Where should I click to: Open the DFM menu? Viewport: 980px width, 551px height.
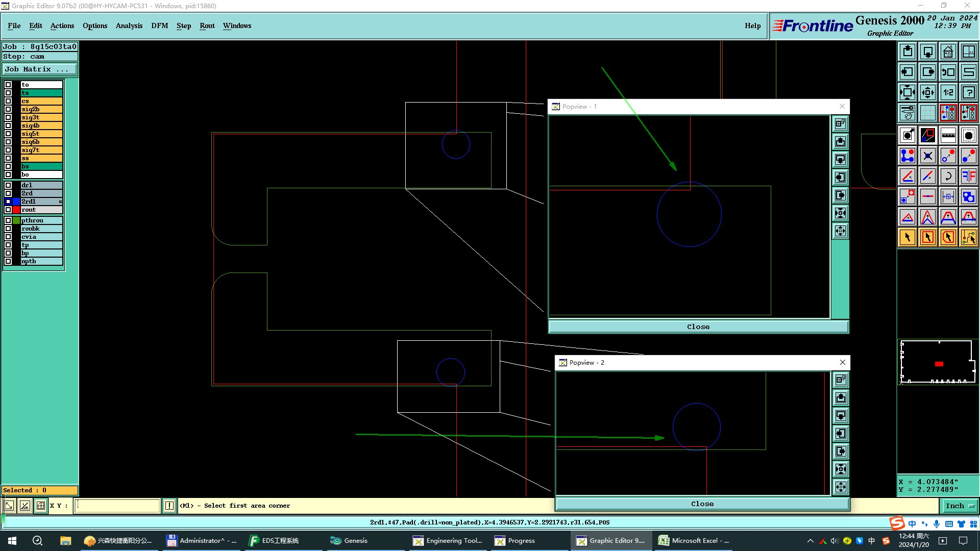(x=159, y=26)
